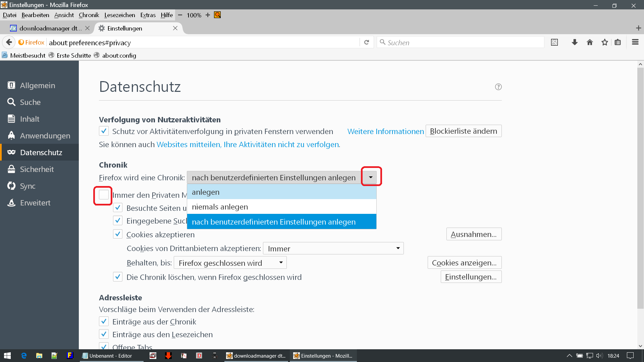
Task: Enable always private mode checkbox
Action: 104,195
